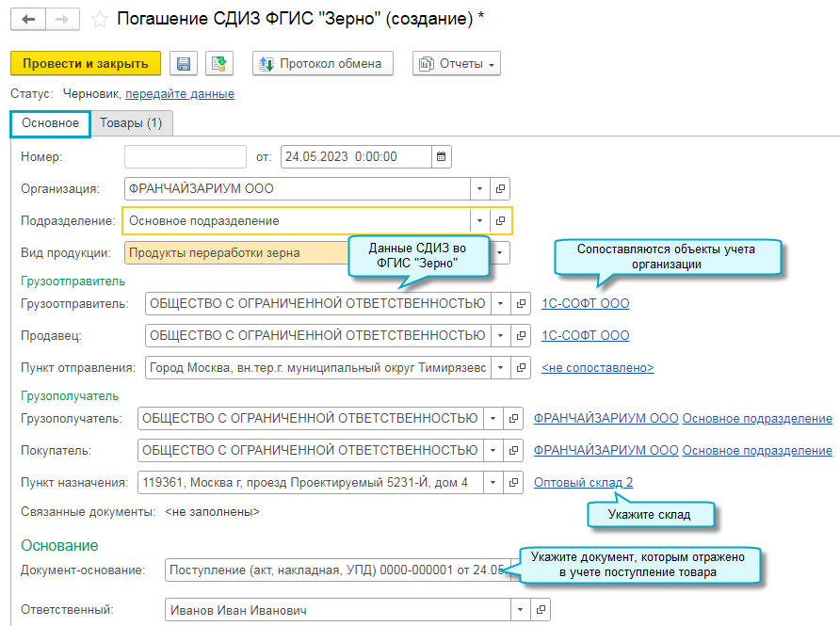Click the Документ-основание field
The height and width of the screenshot is (626, 840).
click(337, 570)
